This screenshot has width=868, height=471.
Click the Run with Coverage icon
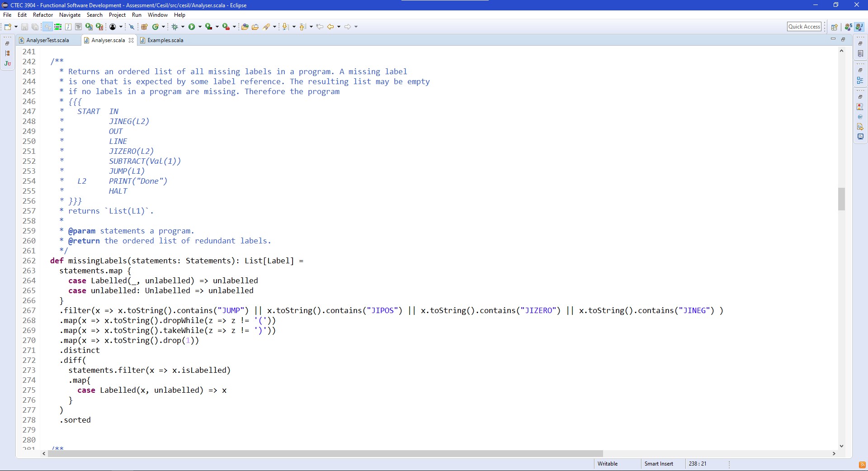(208, 27)
